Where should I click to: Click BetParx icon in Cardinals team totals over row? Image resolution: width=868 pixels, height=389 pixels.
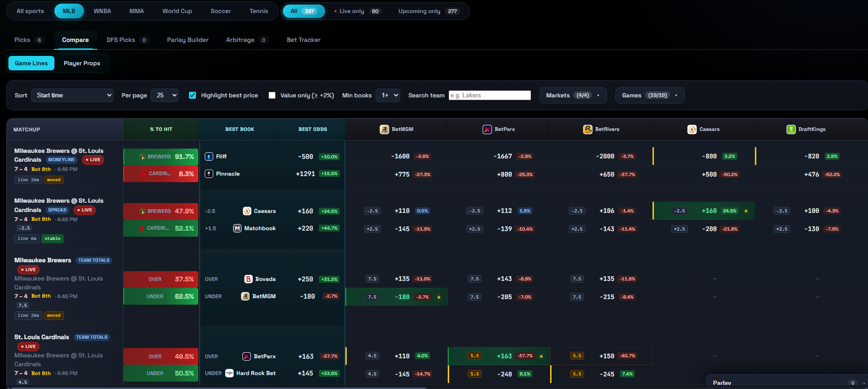(247, 356)
